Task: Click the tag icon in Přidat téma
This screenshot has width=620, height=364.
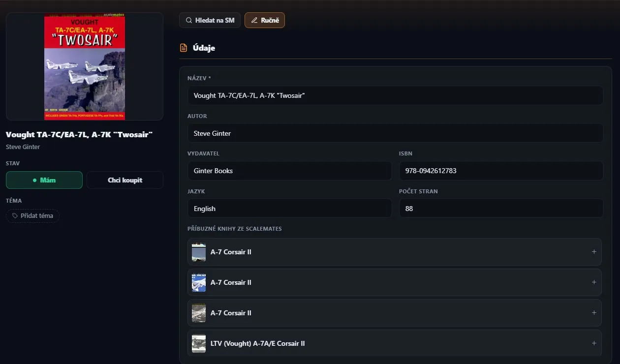Action: tap(15, 215)
